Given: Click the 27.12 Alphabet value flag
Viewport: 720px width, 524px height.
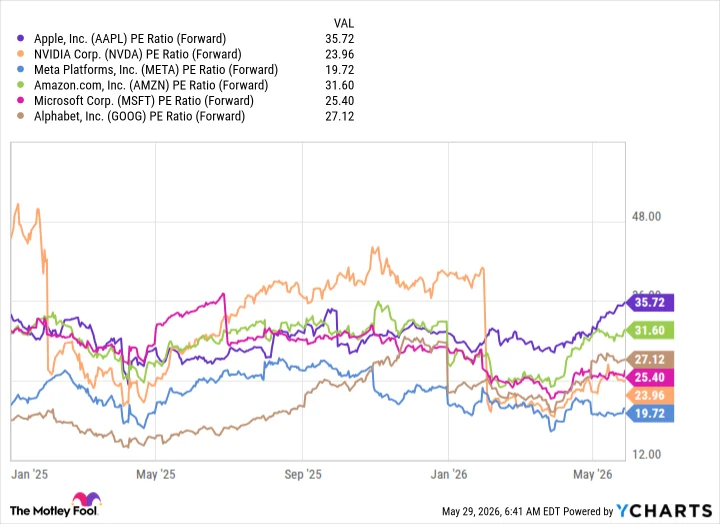Looking at the screenshot, I should coord(649,359).
